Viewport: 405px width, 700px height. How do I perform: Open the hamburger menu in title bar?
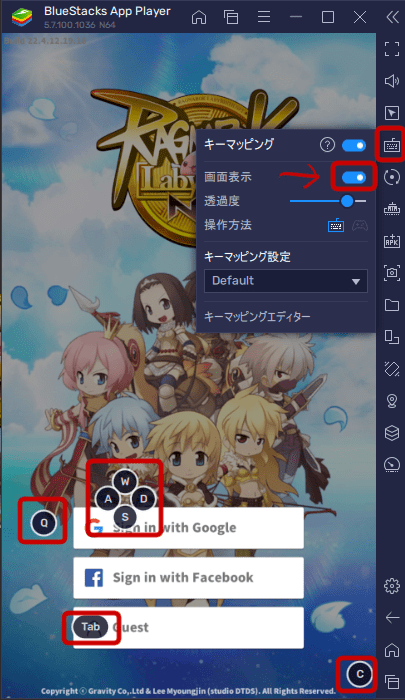coord(264,17)
